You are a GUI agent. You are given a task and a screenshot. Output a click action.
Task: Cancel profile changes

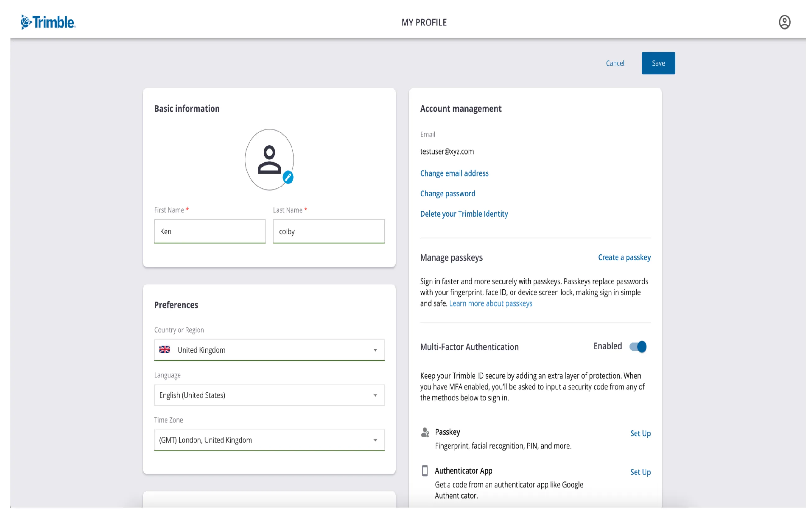tap(615, 63)
